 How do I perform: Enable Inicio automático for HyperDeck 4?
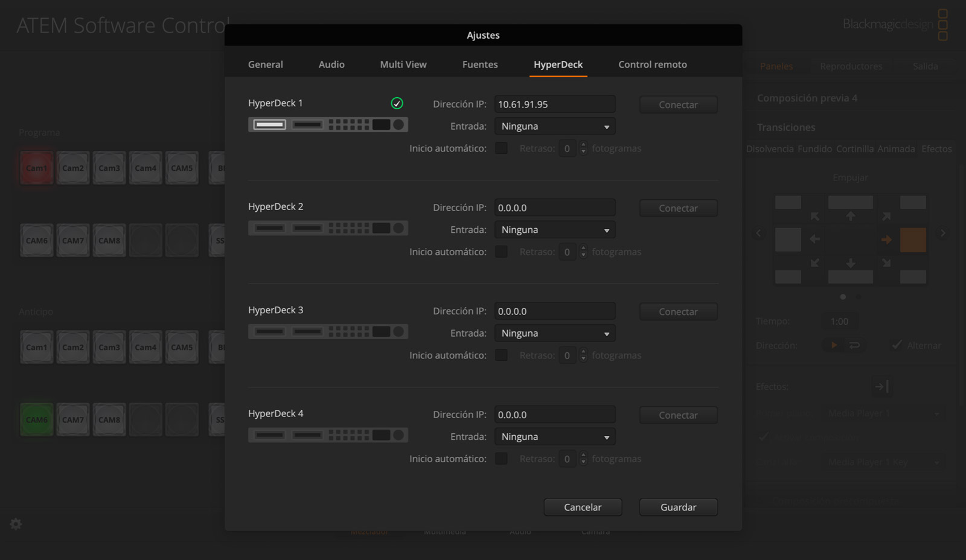coord(501,459)
